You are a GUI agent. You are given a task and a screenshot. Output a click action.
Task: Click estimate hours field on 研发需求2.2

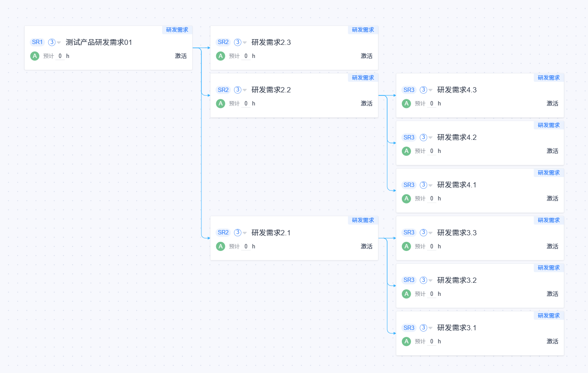tap(246, 103)
